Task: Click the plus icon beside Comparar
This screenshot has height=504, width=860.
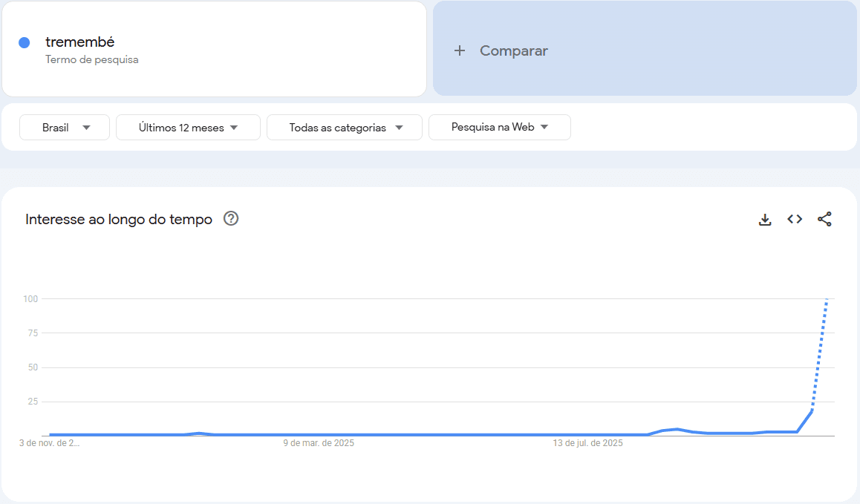Action: point(460,50)
